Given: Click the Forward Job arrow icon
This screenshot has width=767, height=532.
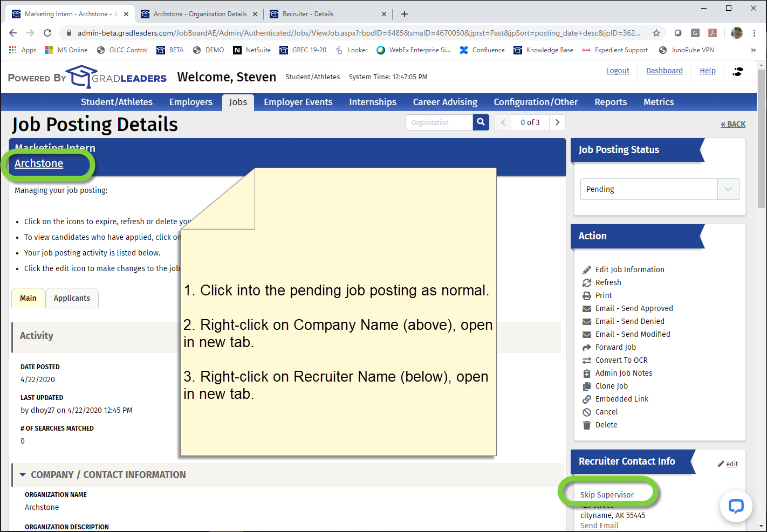Looking at the screenshot, I should [587, 347].
